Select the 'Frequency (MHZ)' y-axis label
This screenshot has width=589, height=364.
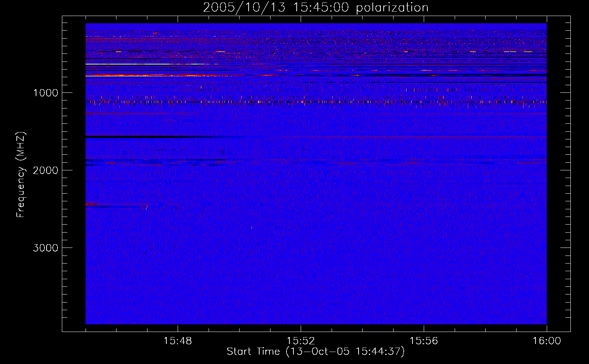21,175
